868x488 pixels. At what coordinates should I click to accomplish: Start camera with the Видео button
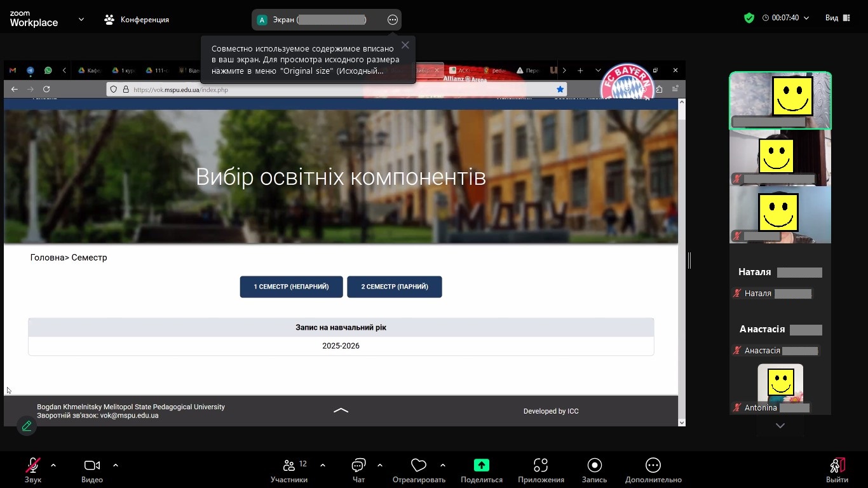pyautogui.click(x=92, y=470)
